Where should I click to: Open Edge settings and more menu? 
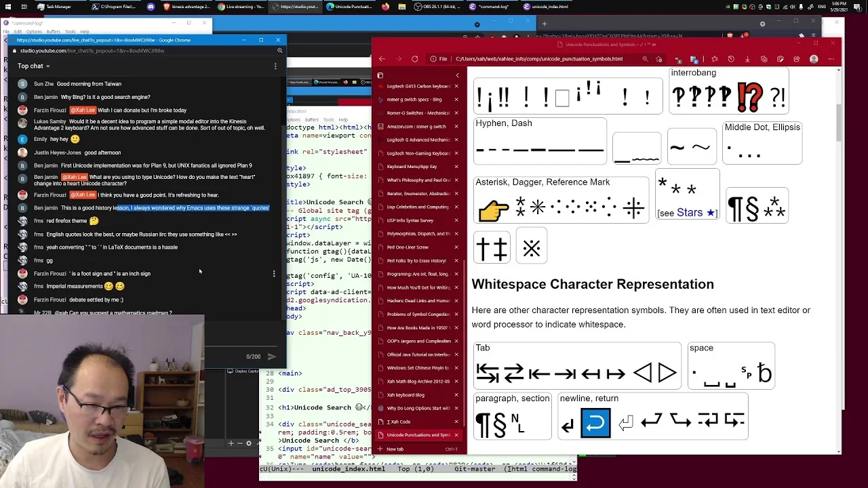tap(831, 59)
